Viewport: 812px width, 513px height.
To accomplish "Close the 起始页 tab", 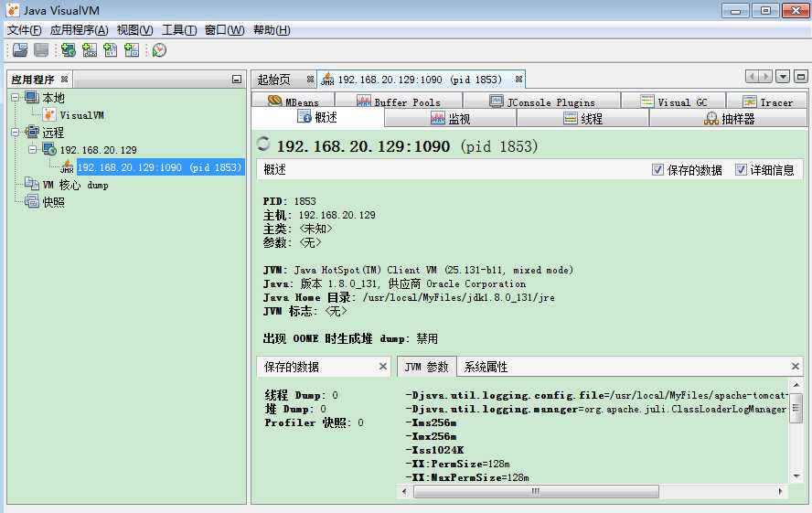I will click(310, 80).
